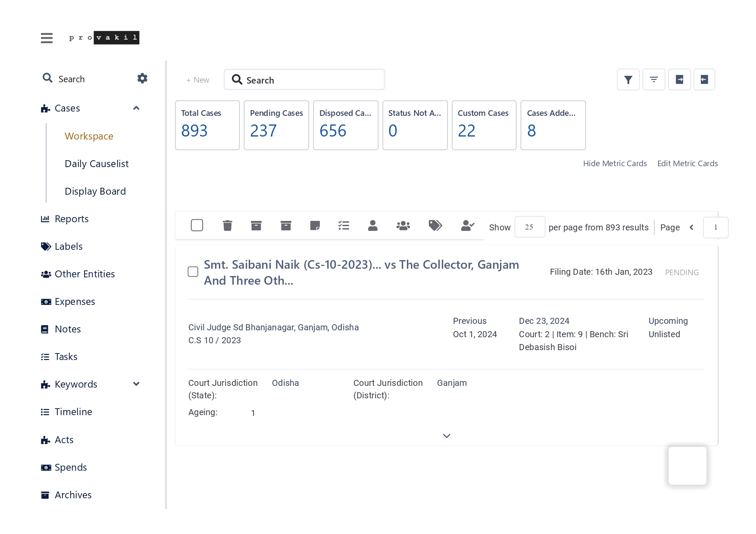Delete selected cases with trash icon
This screenshot has height=534, width=756.
228,225
